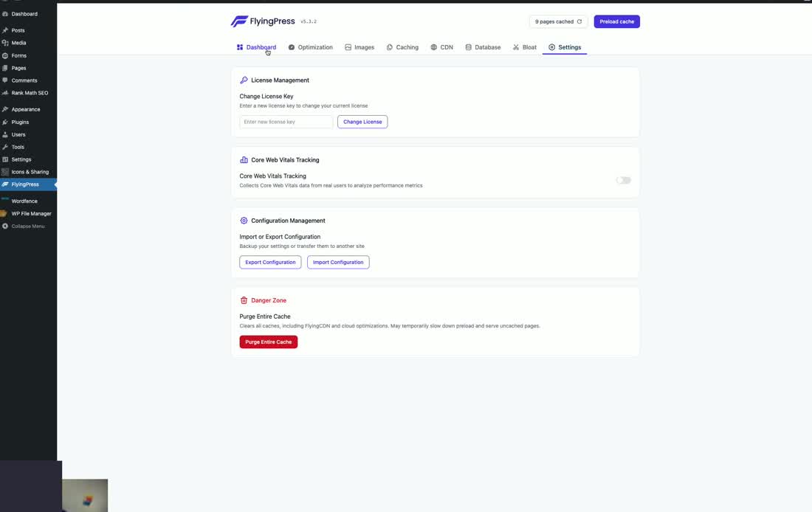Click the Collapse Menu arrow icon
The image size is (812, 512).
[5, 226]
